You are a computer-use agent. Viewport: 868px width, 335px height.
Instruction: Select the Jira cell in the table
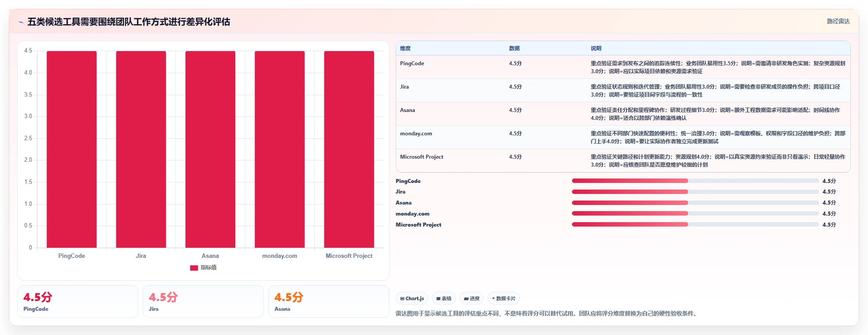click(x=404, y=87)
